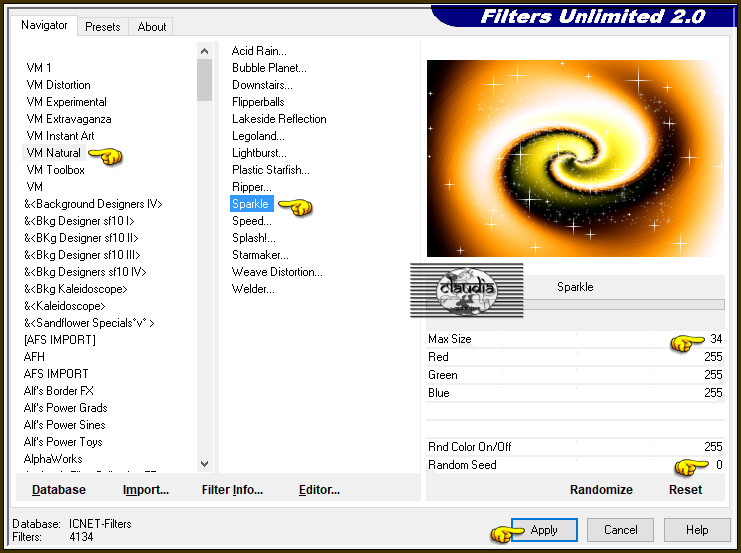The image size is (741, 553).
Task: Choose the Lakeside Reflection filter
Action: pyautogui.click(x=279, y=119)
